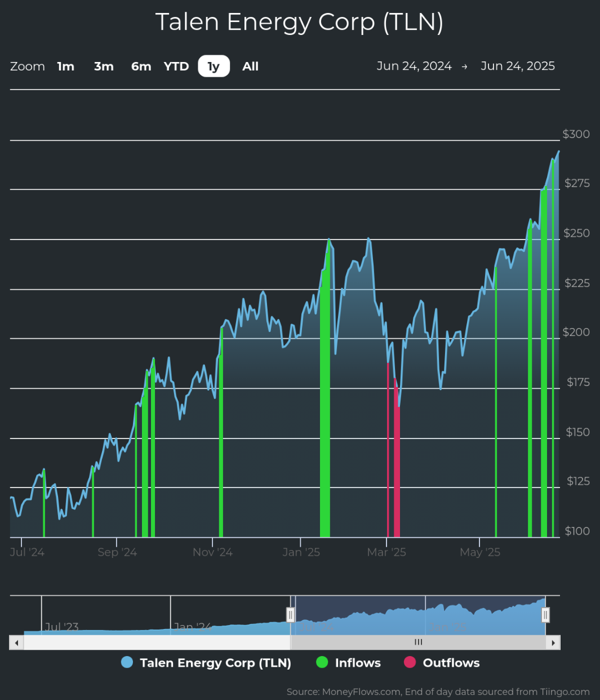Click the $125 price axis label
600x700 pixels.
click(578, 481)
